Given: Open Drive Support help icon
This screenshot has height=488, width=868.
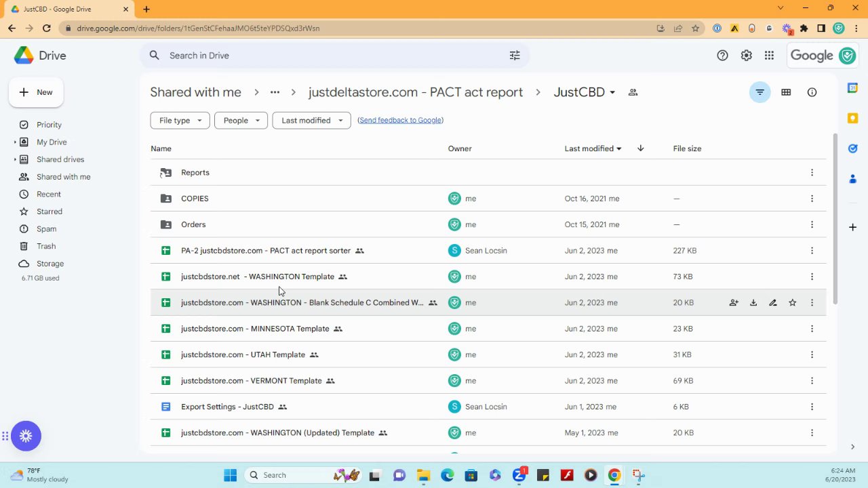Looking at the screenshot, I should [x=723, y=56].
